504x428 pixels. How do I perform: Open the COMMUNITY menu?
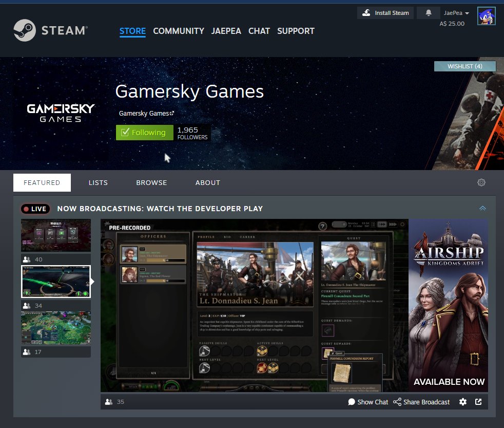(179, 31)
